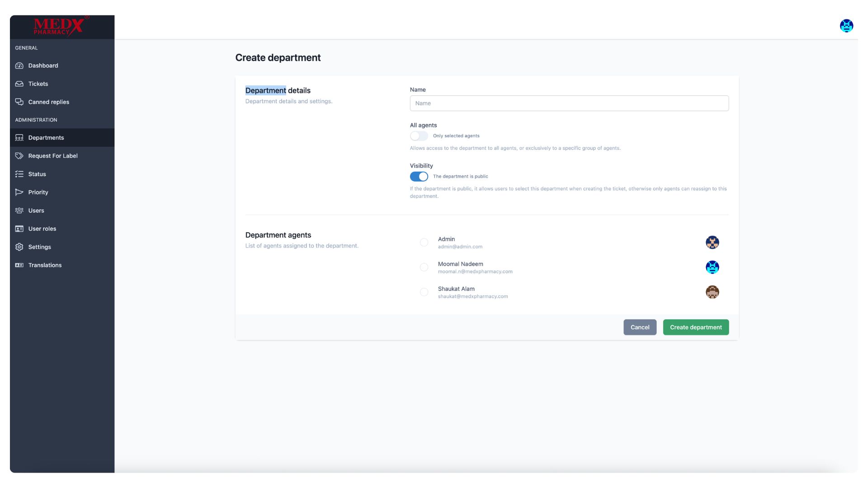This screenshot has width=868, height=488.
Task: Click the 'All agents' field label
Action: pyautogui.click(x=423, y=125)
